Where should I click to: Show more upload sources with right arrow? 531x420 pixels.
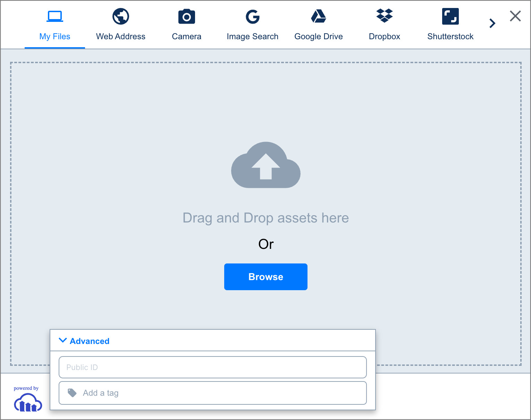(x=492, y=23)
